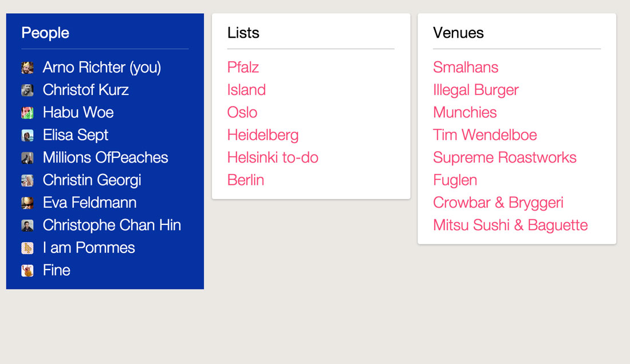Open the Pfalz list
The height and width of the screenshot is (364, 630).
243,67
